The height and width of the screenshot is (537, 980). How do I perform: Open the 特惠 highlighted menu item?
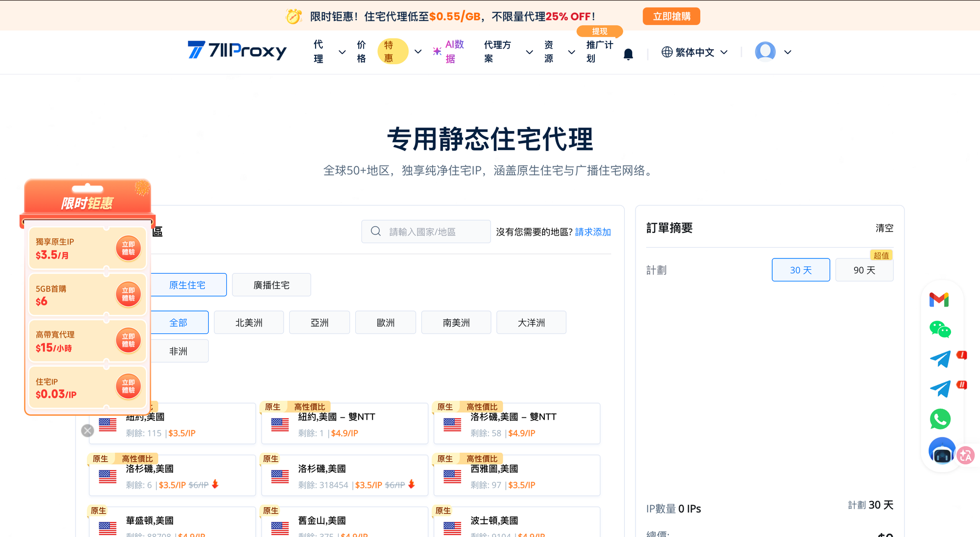[392, 51]
